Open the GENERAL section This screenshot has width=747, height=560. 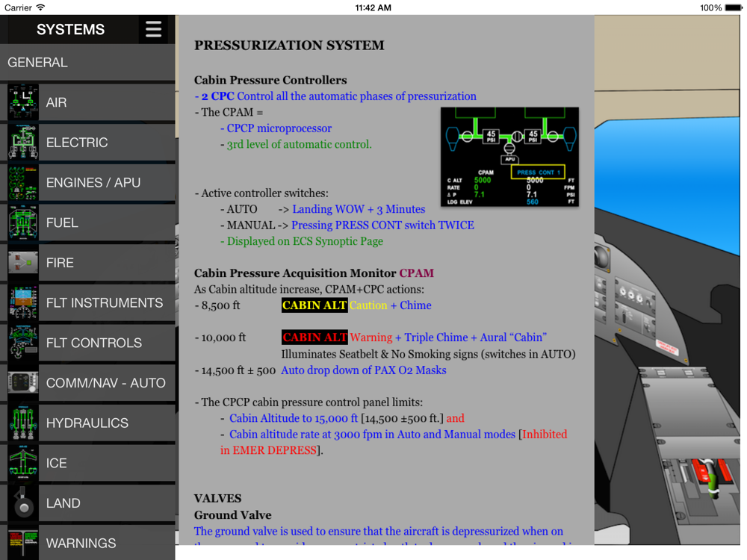tap(87, 63)
